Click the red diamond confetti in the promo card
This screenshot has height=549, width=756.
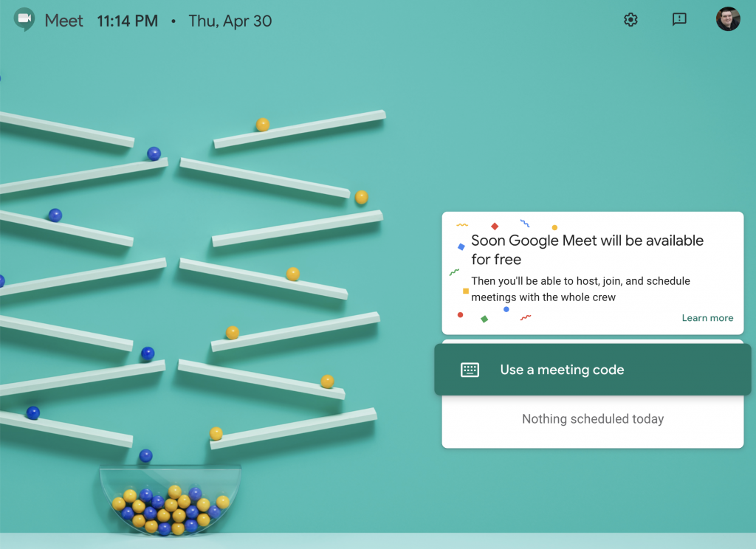(x=495, y=227)
